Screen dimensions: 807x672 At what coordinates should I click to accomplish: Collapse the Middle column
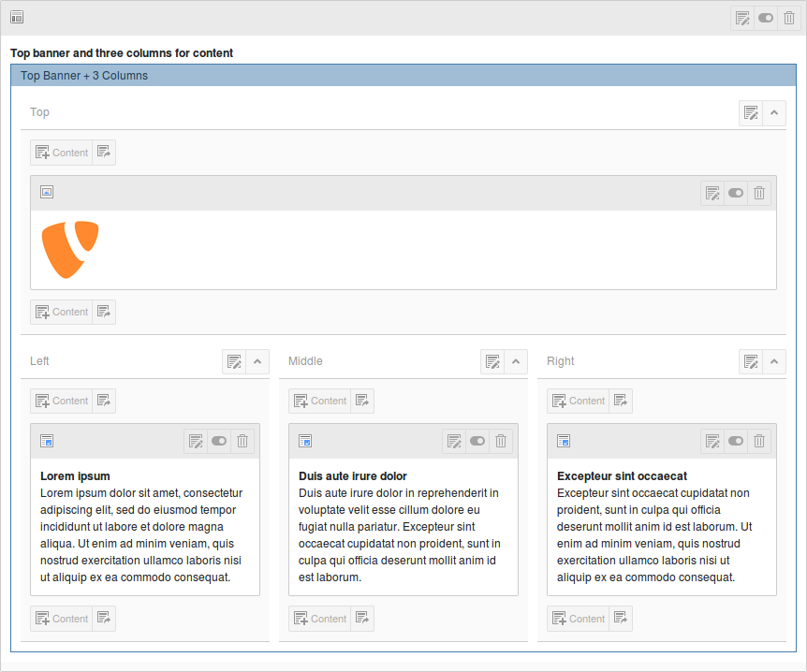(x=516, y=362)
